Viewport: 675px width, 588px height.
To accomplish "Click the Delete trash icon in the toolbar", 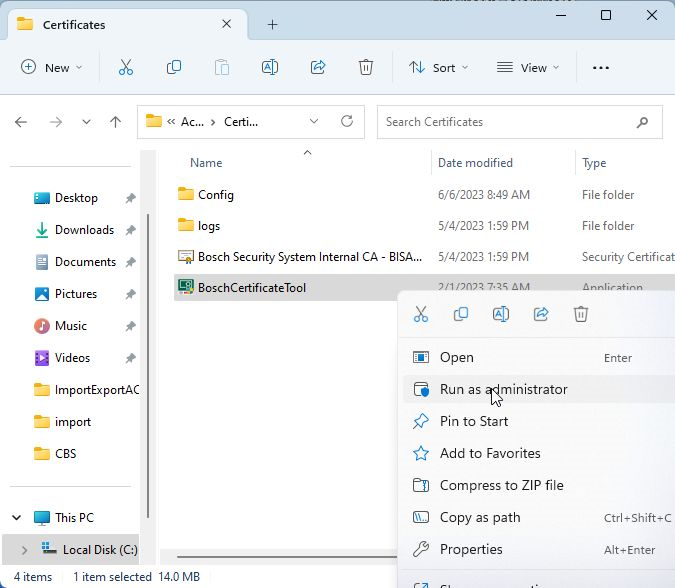I will click(x=366, y=67).
